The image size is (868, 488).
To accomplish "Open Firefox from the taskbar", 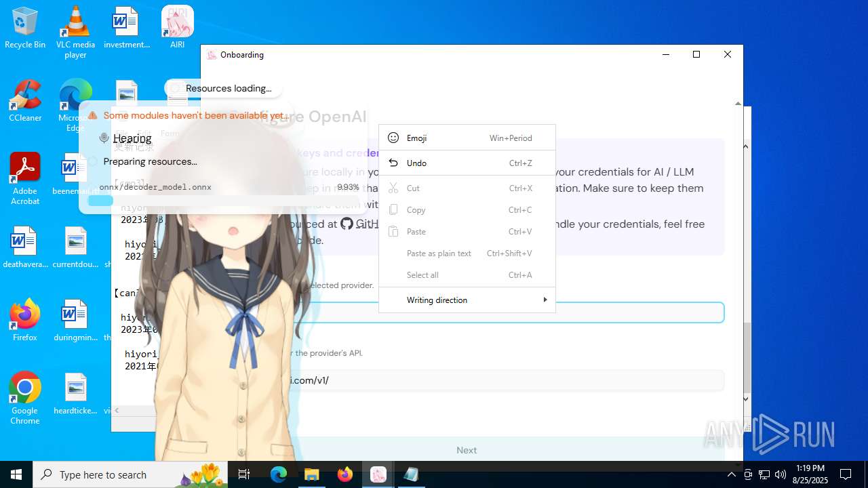I will pos(345,474).
